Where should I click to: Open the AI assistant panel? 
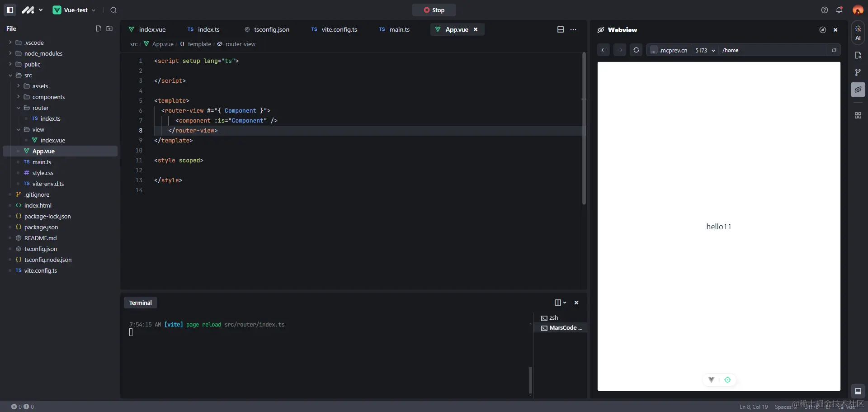858,33
